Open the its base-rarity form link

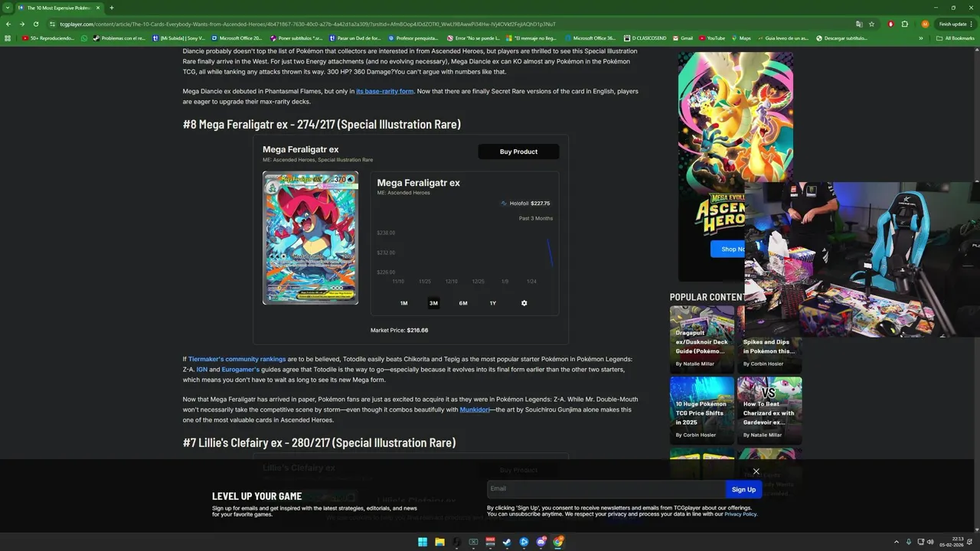tap(384, 91)
